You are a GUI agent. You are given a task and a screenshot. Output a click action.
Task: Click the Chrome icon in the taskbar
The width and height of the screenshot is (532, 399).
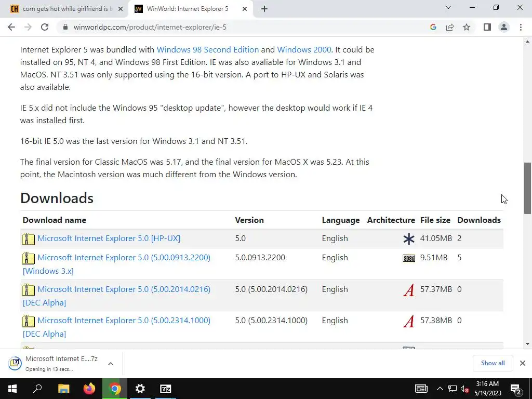coord(115,389)
